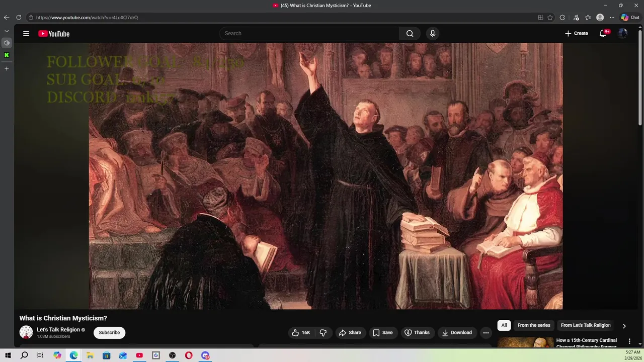Click the video player painting area
This screenshot has height=362, width=644.
pyautogui.click(x=326, y=176)
